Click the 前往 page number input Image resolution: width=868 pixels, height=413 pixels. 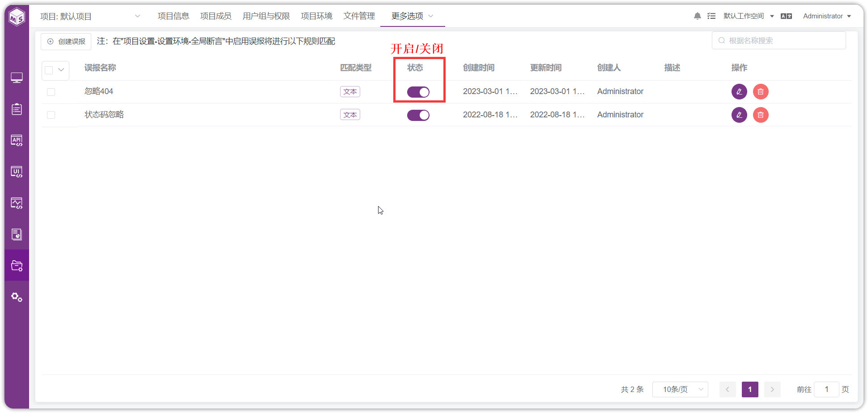coord(826,389)
